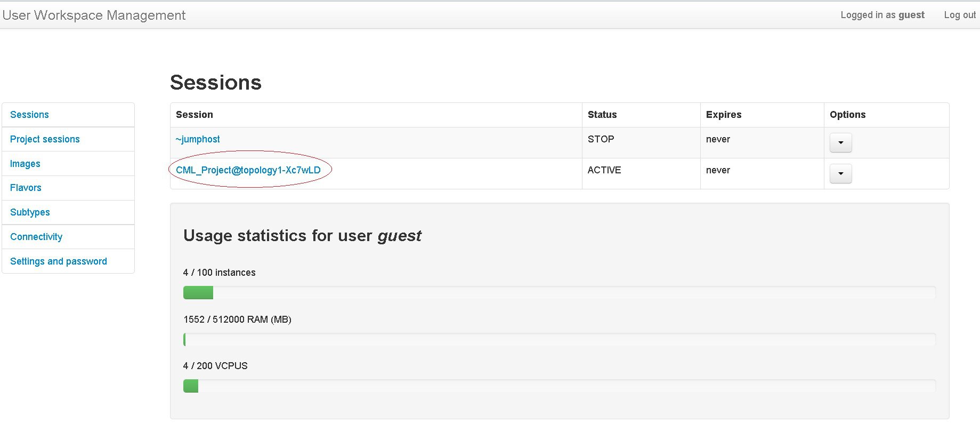Image resolution: width=980 pixels, height=423 pixels.
Task: Click the Expires column header
Action: pos(724,115)
